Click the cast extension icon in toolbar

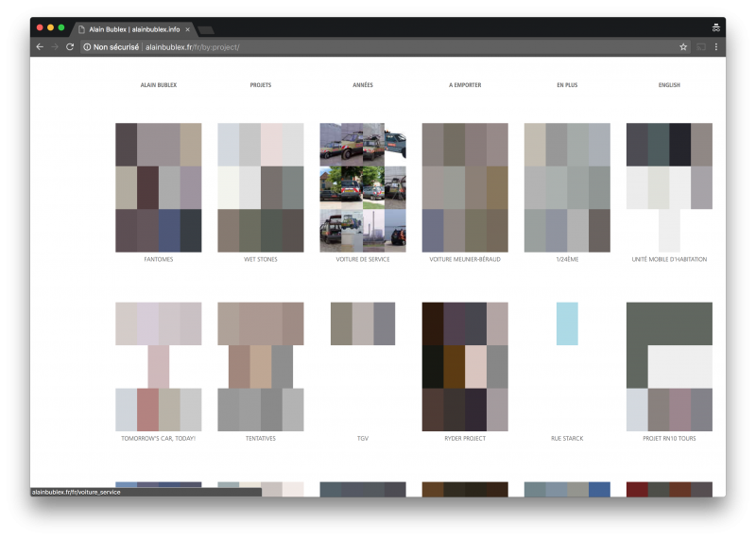click(x=701, y=46)
